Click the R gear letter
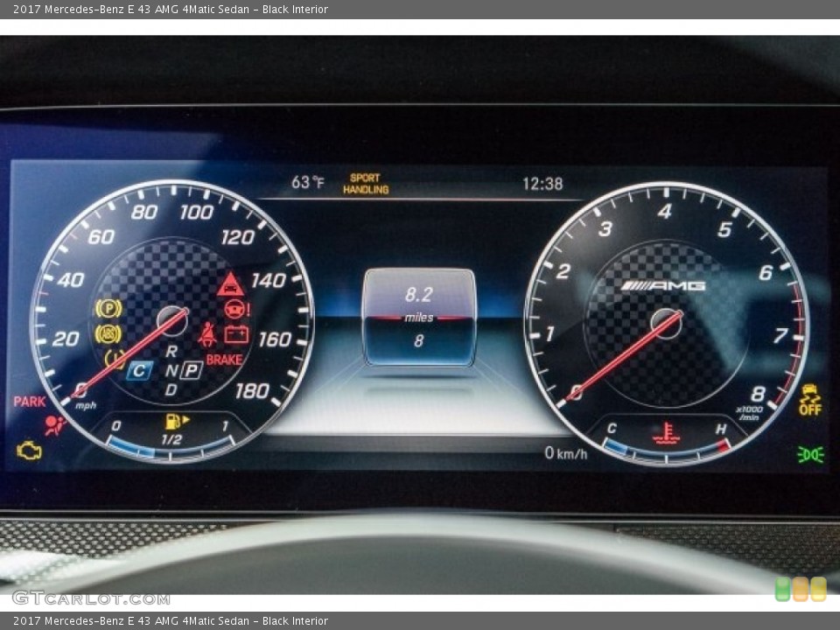This screenshot has height=630, width=840. 171,352
